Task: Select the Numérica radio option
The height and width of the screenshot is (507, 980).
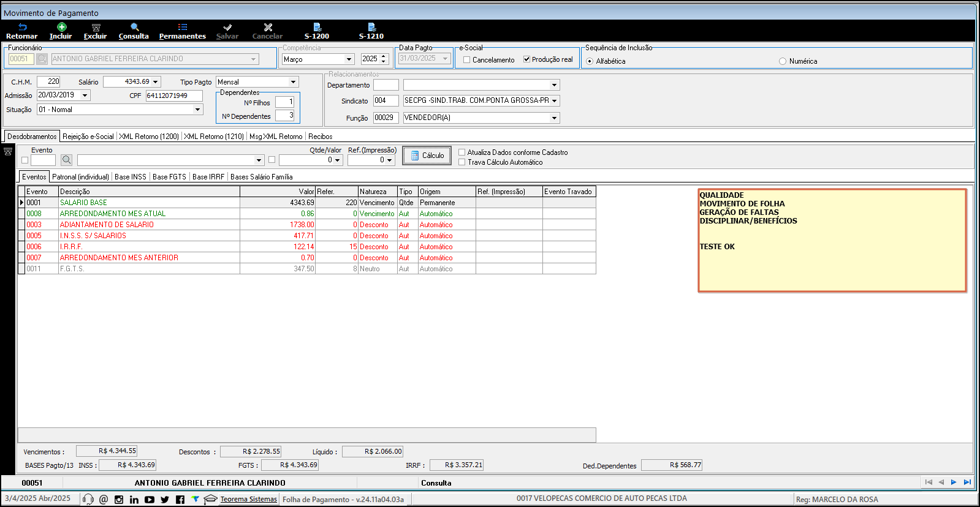Action: pos(783,61)
